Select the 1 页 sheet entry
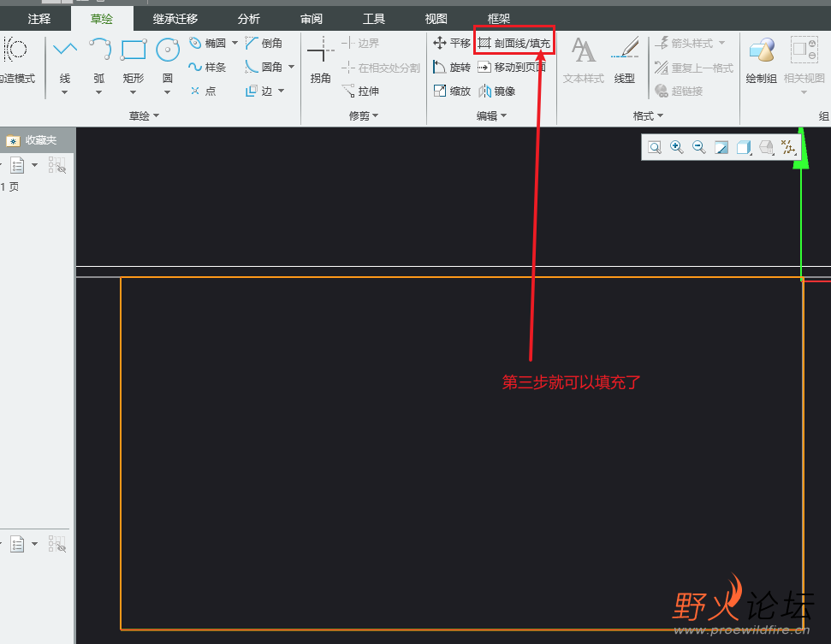831x644 pixels. tap(9, 187)
